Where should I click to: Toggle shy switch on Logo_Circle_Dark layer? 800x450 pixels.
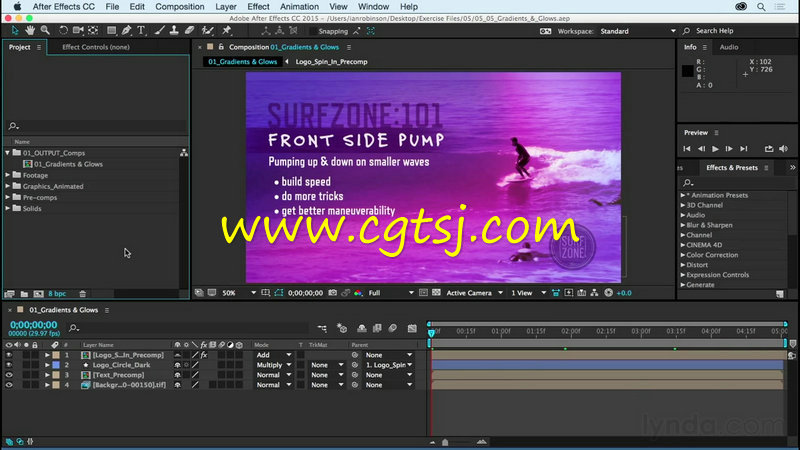178,365
